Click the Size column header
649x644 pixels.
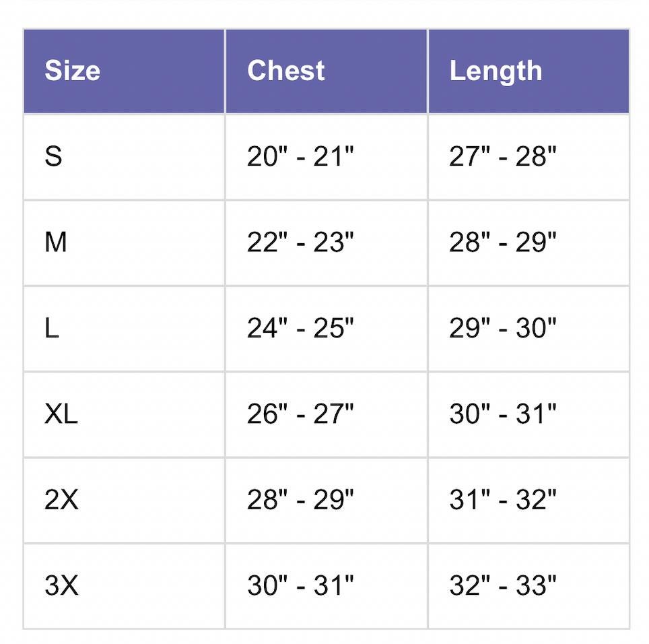[73, 71]
